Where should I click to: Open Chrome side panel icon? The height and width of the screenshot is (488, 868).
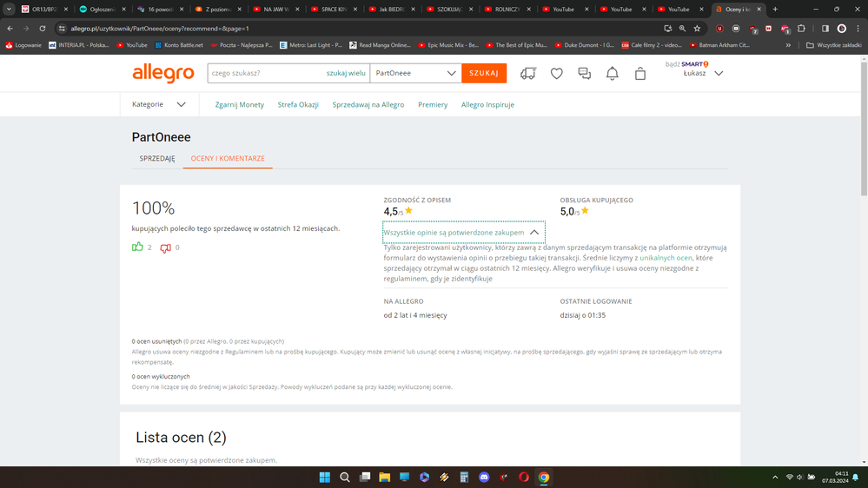(825, 28)
